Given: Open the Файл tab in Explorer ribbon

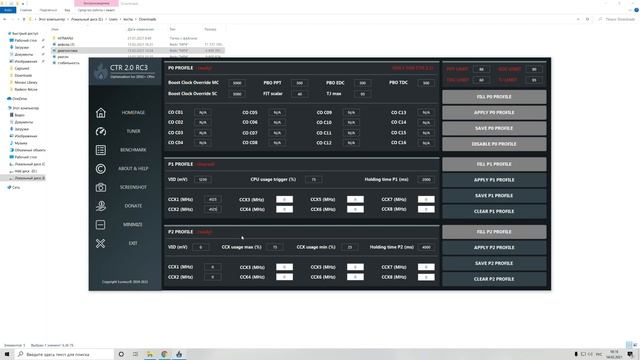Looking at the screenshot, I should tap(8, 10).
